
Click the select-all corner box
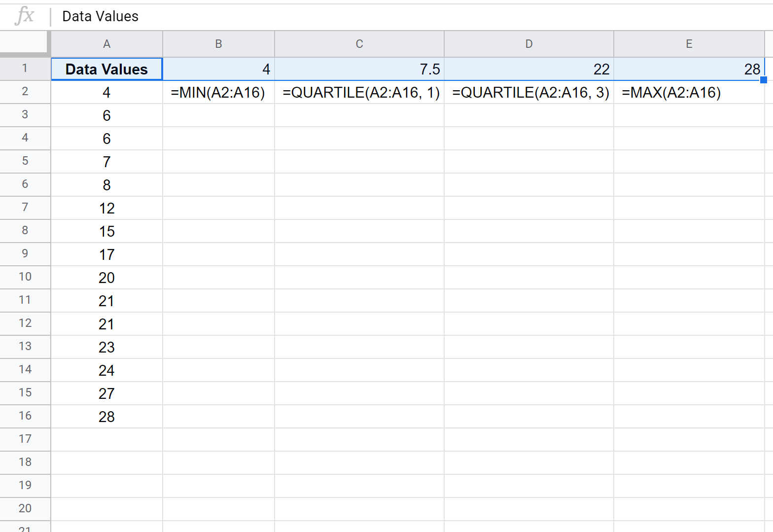[x=25, y=43]
